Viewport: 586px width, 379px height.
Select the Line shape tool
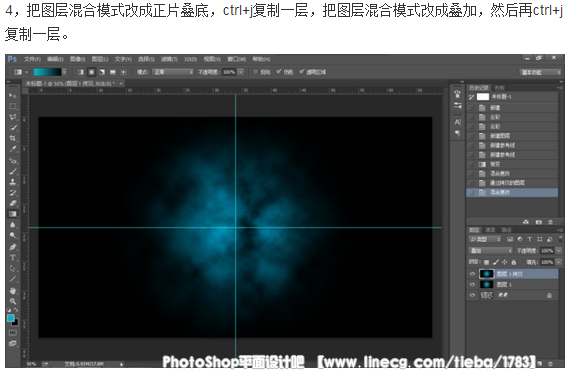[x=13, y=279]
